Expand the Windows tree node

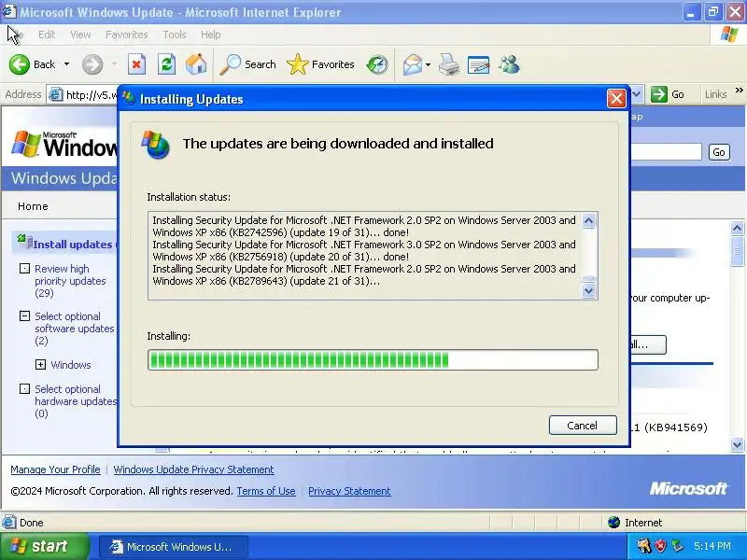click(x=40, y=365)
